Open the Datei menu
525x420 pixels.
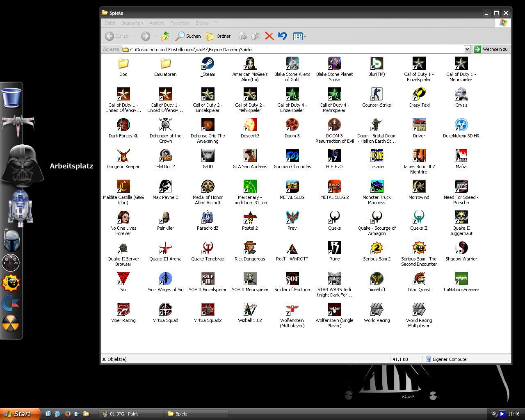(x=110, y=23)
